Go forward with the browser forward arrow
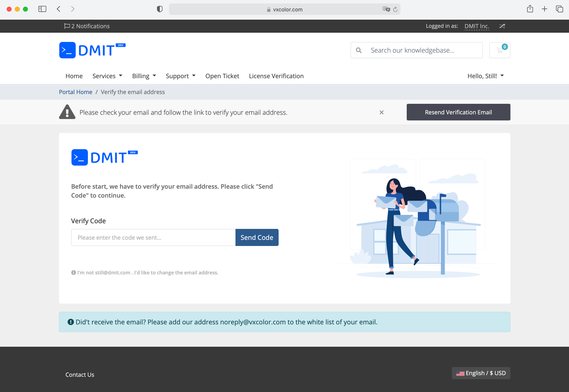The image size is (569, 392). tap(73, 9)
